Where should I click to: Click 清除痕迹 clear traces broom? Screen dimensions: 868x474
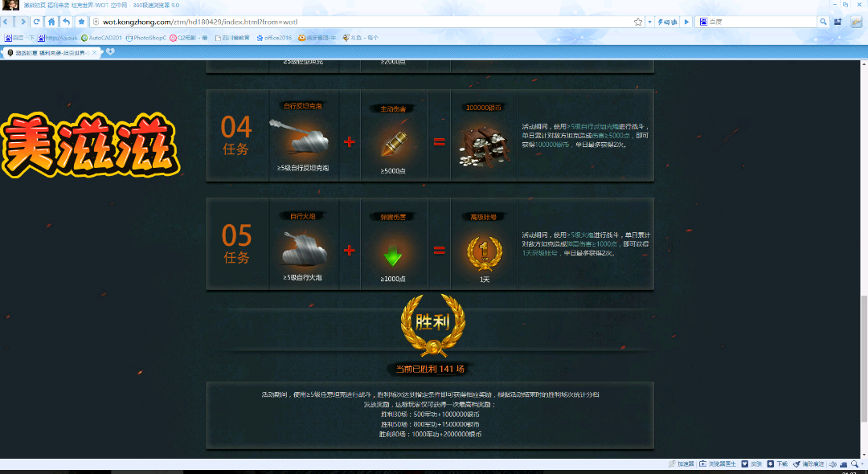[x=809, y=464]
